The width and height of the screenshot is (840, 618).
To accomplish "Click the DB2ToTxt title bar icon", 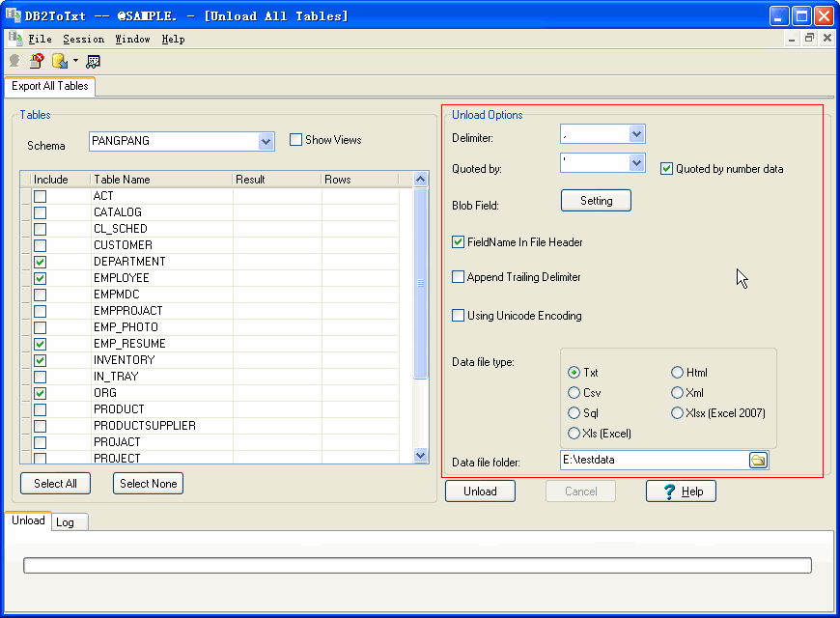I will pyautogui.click(x=13, y=14).
